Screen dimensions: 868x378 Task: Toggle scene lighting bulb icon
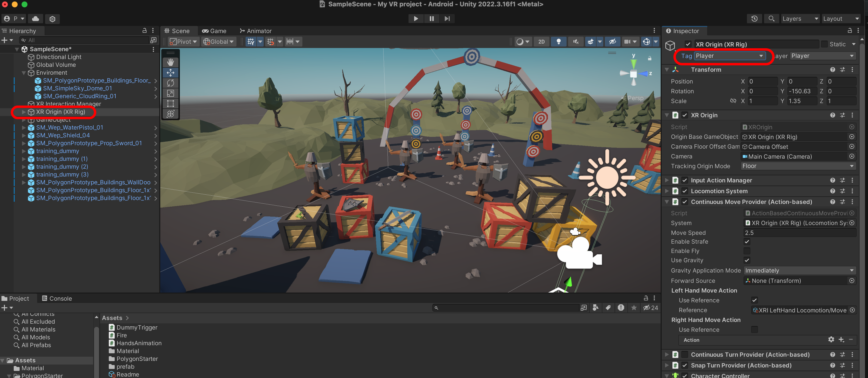558,41
